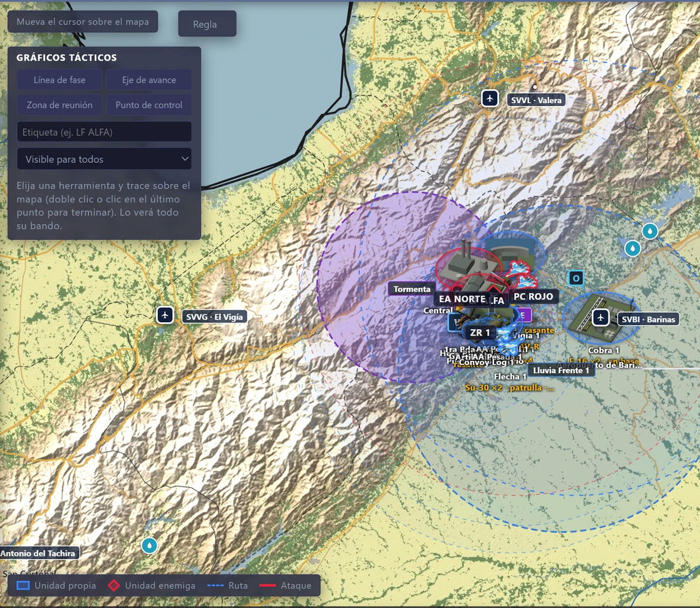The height and width of the screenshot is (608, 700).
Task: Choose the Eje de avance tool
Action: 149,80
